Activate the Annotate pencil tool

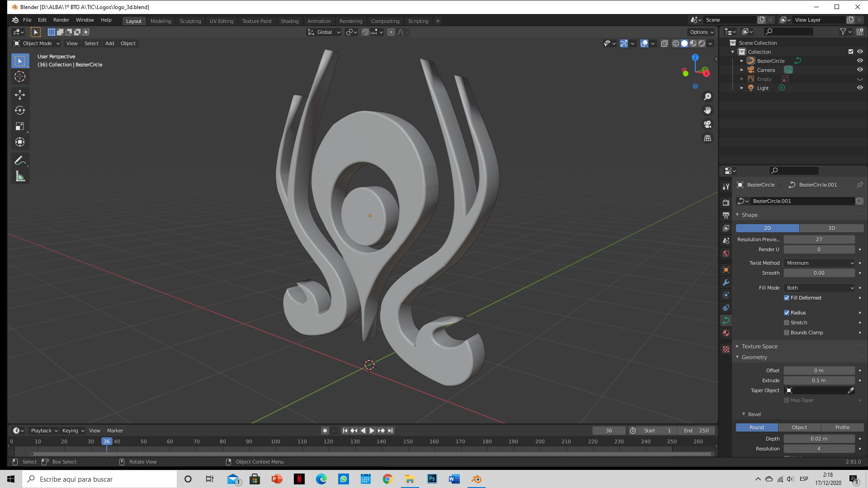click(20, 160)
